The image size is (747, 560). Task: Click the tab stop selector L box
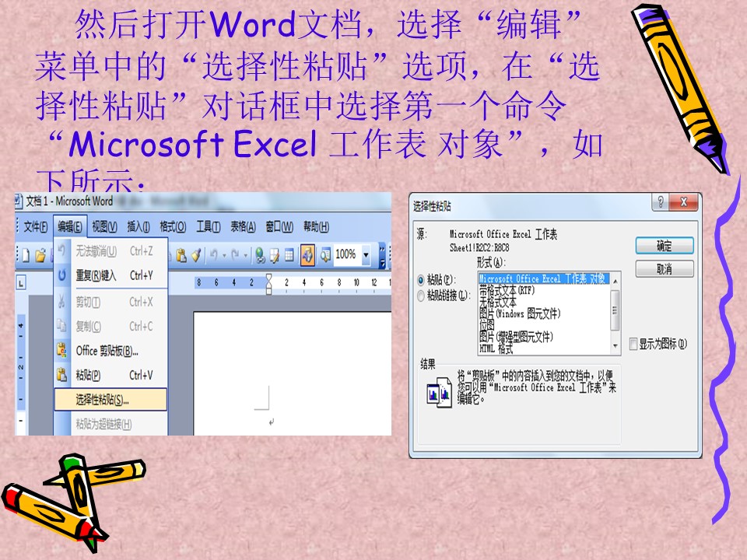click(21, 283)
